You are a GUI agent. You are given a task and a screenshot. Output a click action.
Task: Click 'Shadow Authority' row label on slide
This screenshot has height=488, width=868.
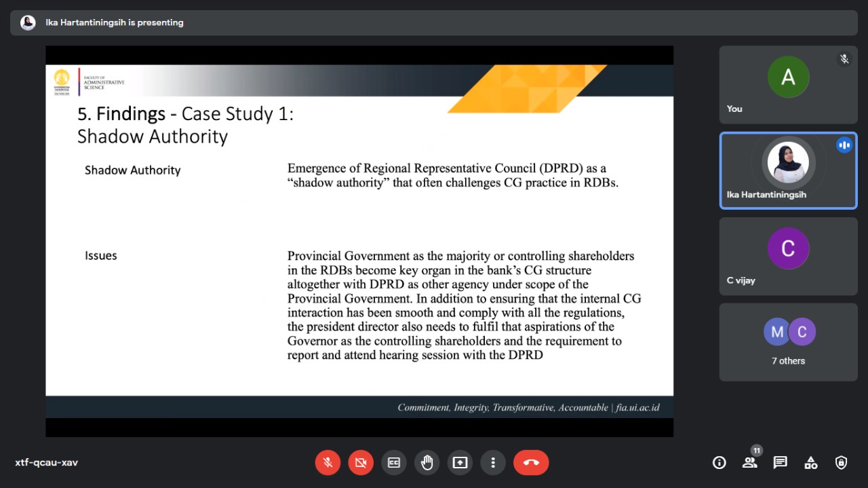pos(133,170)
